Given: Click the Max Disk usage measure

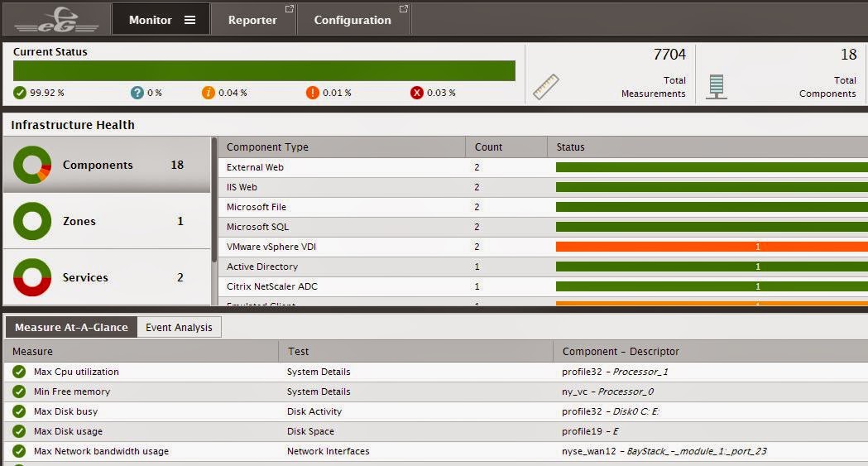Looking at the screenshot, I should pos(68,432).
